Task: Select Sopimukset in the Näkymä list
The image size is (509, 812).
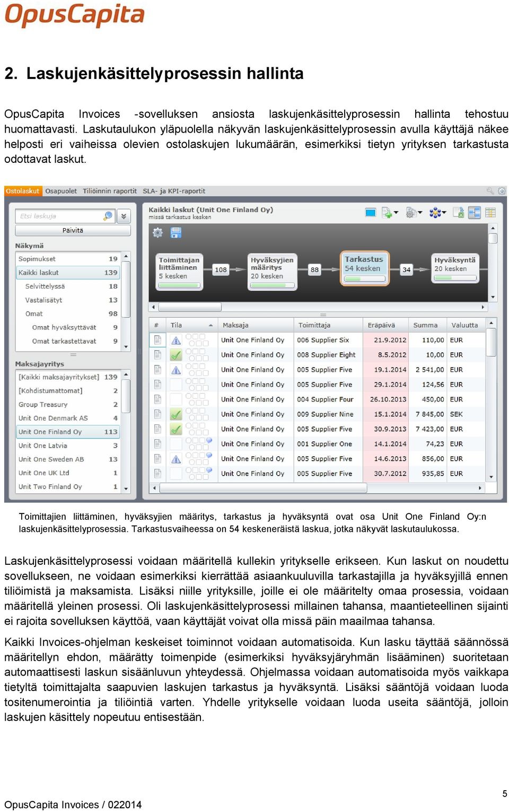Action: 68,259
